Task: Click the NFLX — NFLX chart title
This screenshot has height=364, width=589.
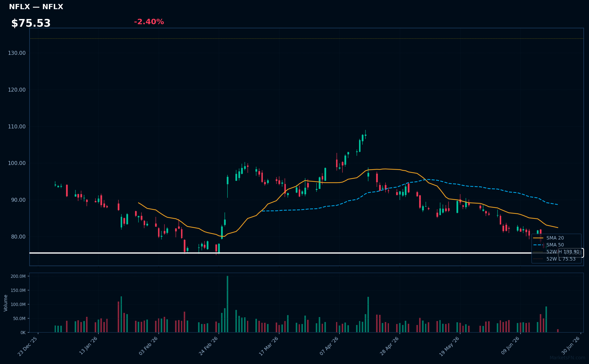Action: (x=36, y=7)
